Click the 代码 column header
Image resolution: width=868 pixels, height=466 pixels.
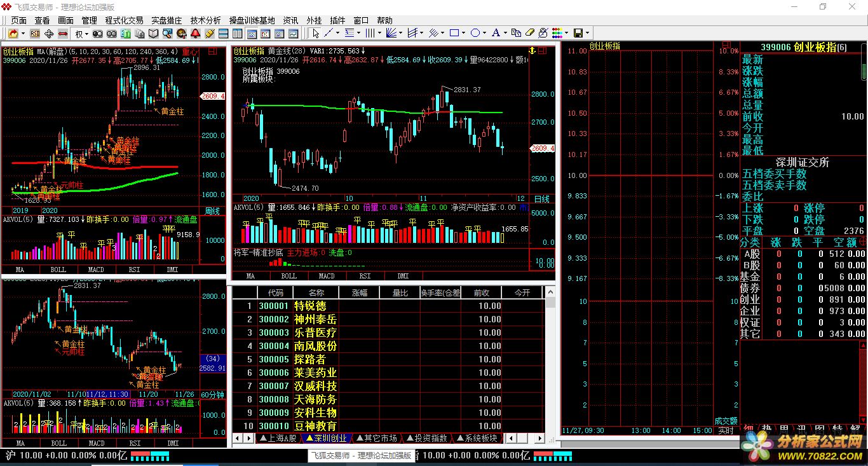coord(275,292)
